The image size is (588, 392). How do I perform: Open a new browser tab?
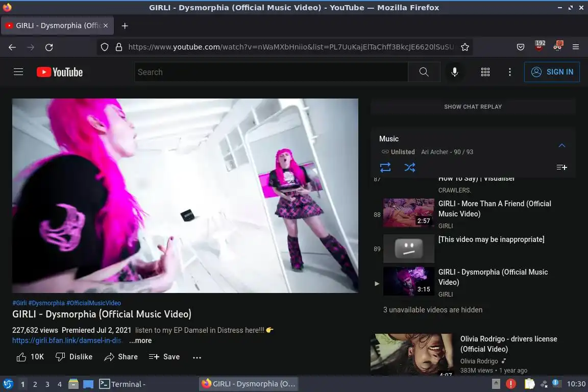(125, 26)
